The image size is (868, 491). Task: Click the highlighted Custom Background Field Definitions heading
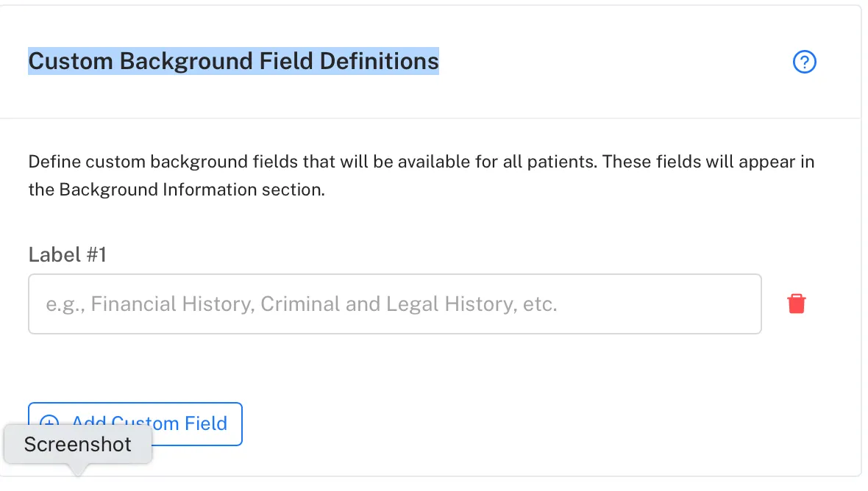pos(234,62)
